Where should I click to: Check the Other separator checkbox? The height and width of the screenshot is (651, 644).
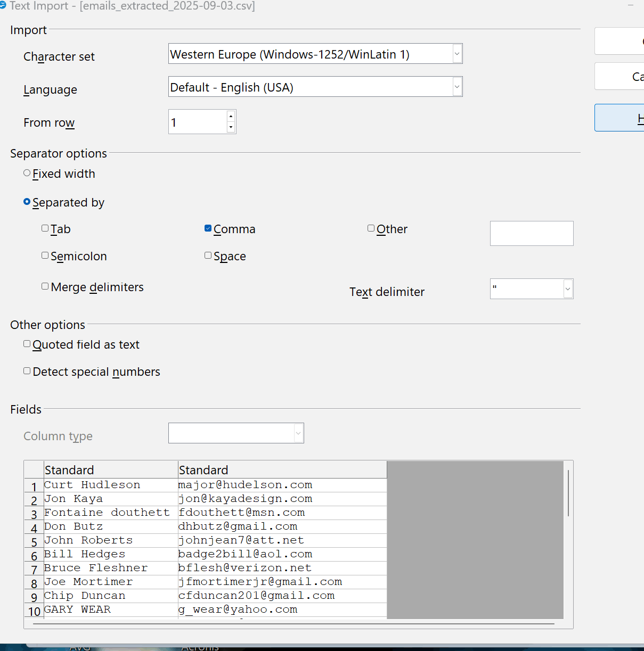tap(371, 228)
